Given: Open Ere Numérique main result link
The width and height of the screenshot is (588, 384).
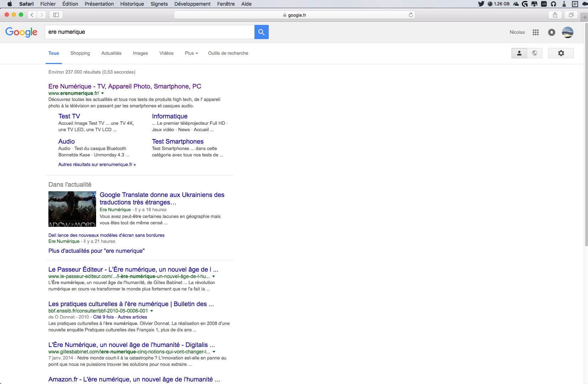Looking at the screenshot, I should [125, 86].
